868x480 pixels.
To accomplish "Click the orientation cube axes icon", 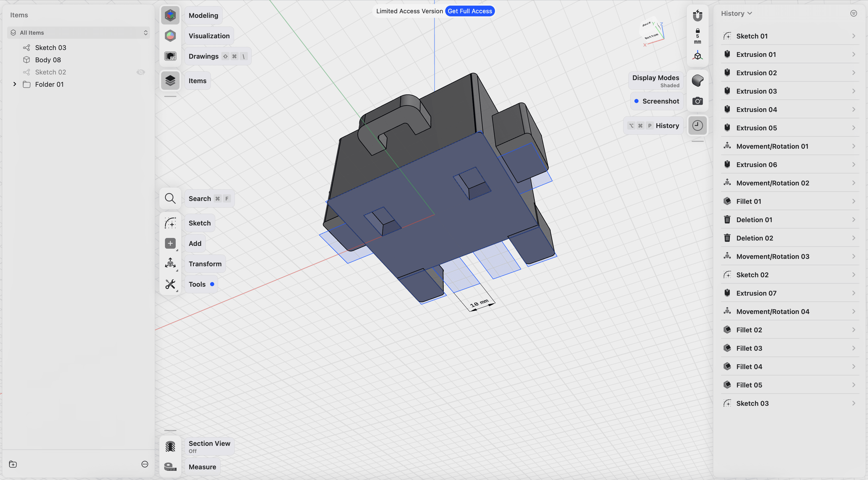I will coord(697,56).
